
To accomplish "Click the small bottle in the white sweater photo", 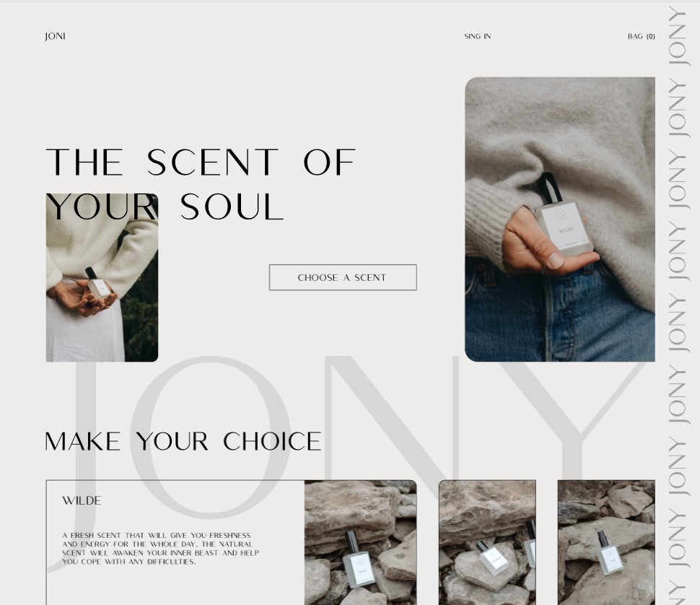I will pyautogui.click(x=97, y=284).
